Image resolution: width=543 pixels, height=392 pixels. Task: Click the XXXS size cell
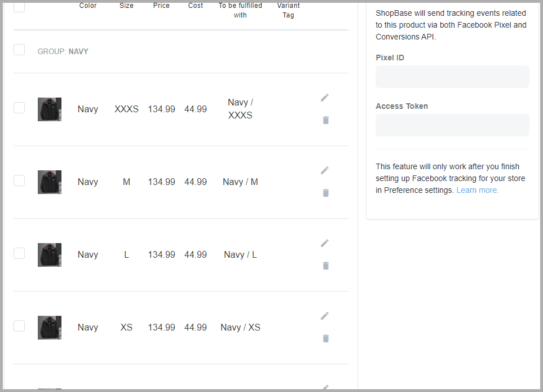pos(126,109)
